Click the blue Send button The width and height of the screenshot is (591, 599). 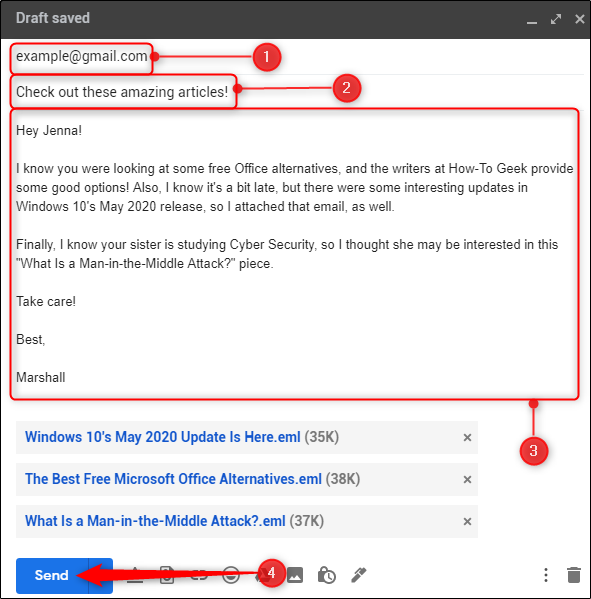[52, 575]
